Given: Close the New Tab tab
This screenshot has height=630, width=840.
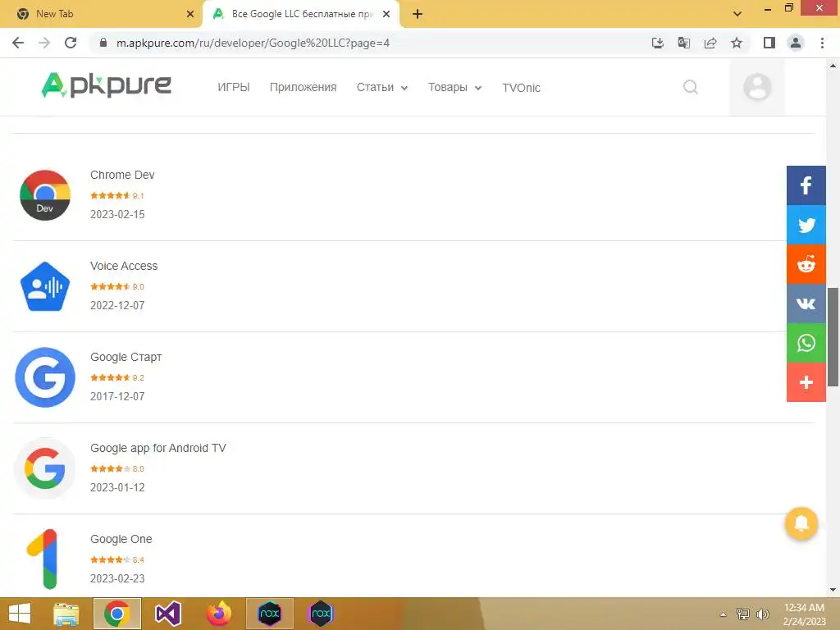Looking at the screenshot, I should click(189, 14).
